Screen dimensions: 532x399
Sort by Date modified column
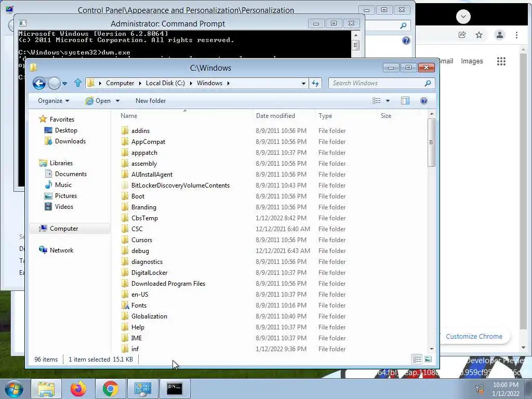(x=275, y=116)
